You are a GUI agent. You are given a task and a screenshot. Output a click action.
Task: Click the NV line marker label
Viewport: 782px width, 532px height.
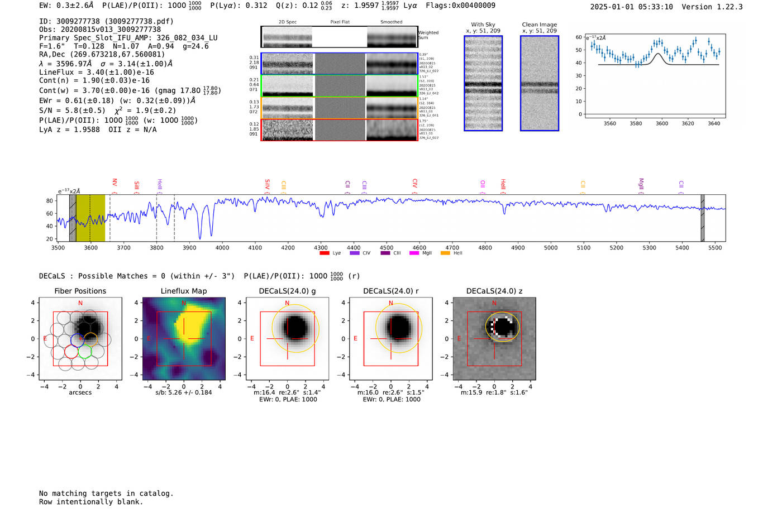tap(115, 183)
